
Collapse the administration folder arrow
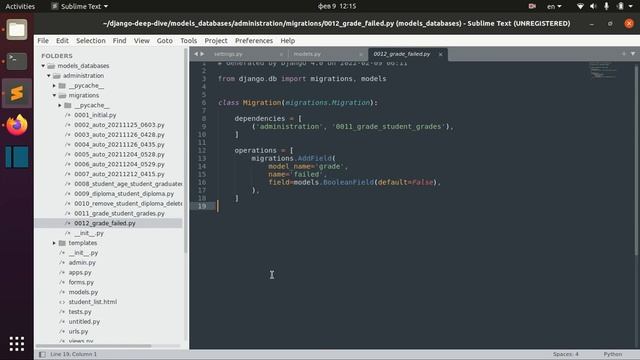(x=49, y=76)
